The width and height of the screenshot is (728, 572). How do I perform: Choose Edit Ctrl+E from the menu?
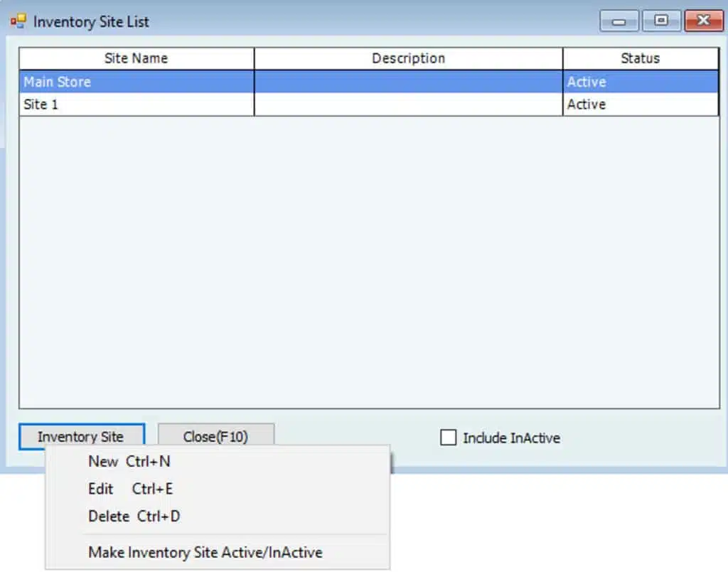pyautogui.click(x=218, y=489)
